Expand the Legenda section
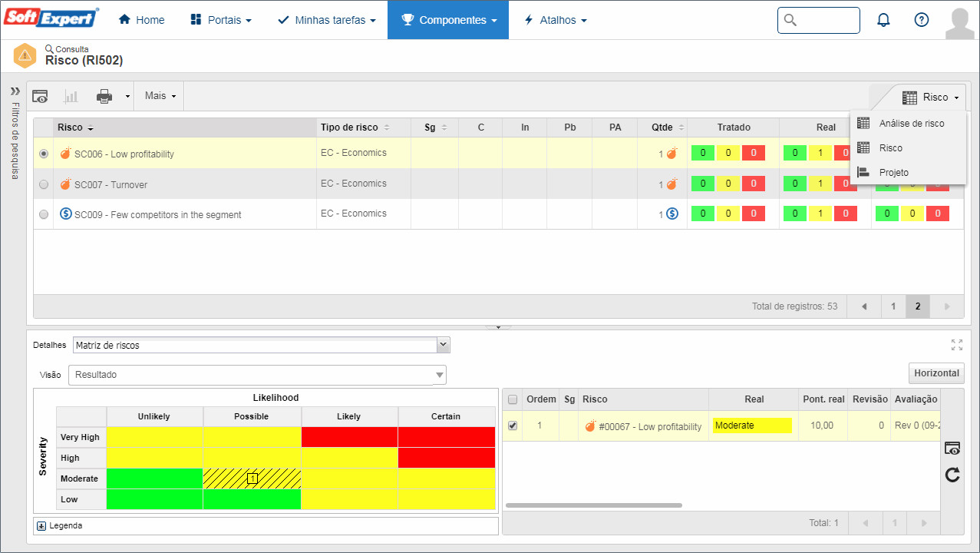Image resolution: width=980 pixels, height=553 pixels. click(x=42, y=526)
